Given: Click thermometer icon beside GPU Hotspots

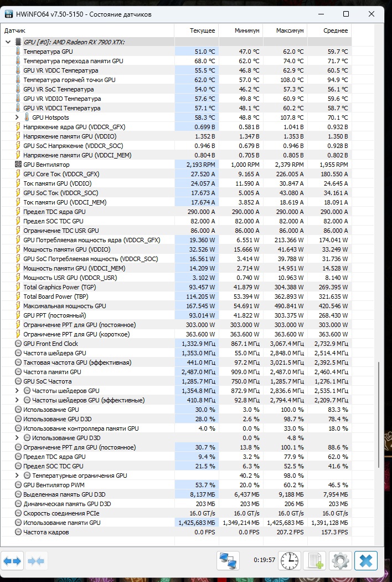Looking at the screenshot, I should click(x=27, y=118).
